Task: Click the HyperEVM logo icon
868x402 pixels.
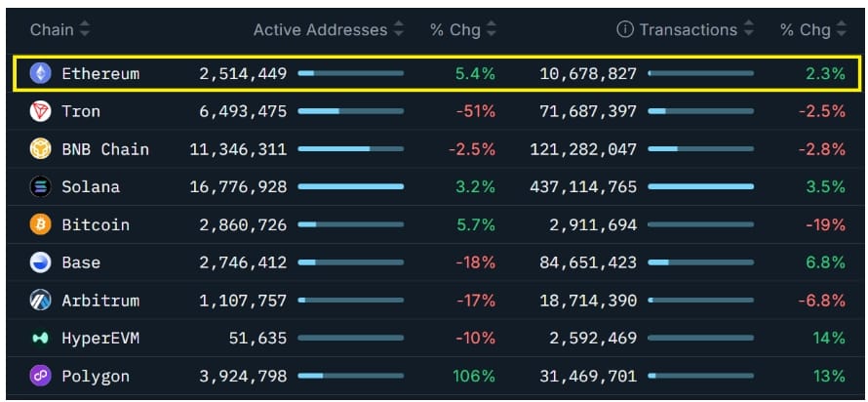Action: (40, 338)
